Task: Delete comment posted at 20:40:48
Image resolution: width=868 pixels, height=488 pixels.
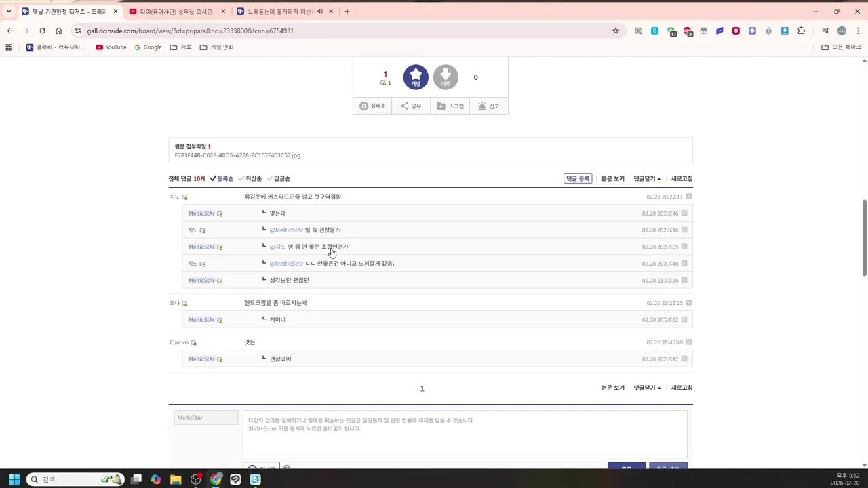Action: 688,342
